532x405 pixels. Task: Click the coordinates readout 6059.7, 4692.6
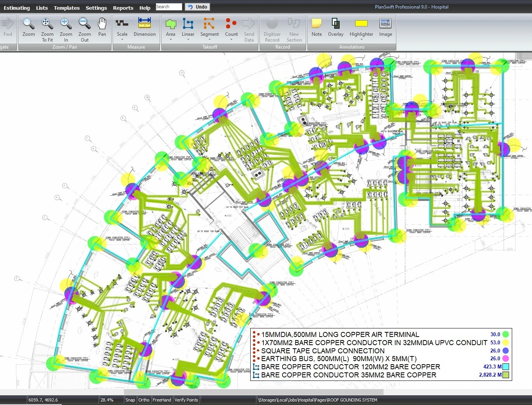pos(43,400)
